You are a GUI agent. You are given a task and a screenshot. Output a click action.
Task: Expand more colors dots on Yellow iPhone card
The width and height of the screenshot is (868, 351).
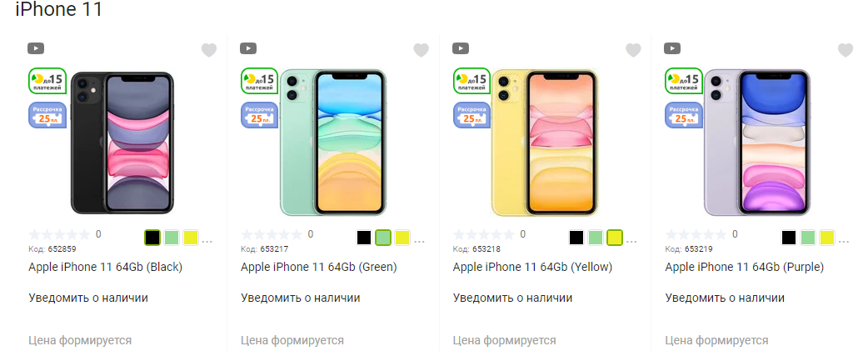pyautogui.click(x=631, y=242)
